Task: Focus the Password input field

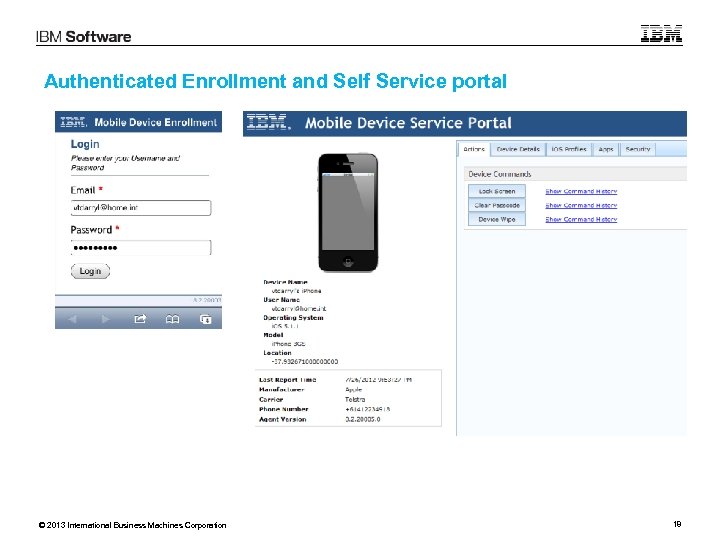Action: (141, 248)
